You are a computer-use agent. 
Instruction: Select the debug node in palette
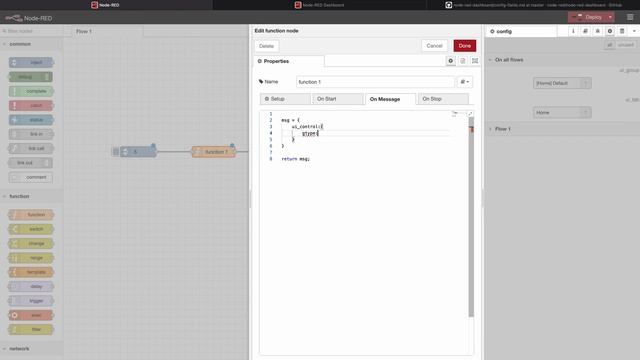coord(31,77)
